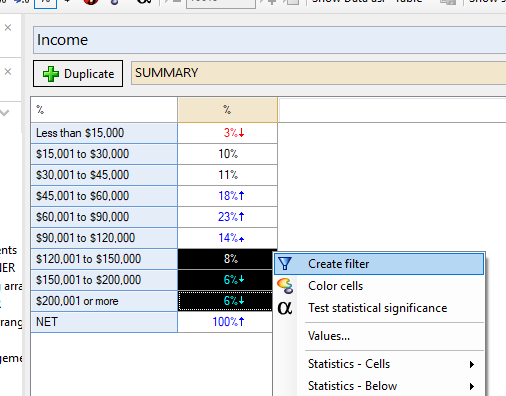Open the Statistics - Below entry
This screenshot has width=506, height=396.
pyautogui.click(x=379, y=386)
